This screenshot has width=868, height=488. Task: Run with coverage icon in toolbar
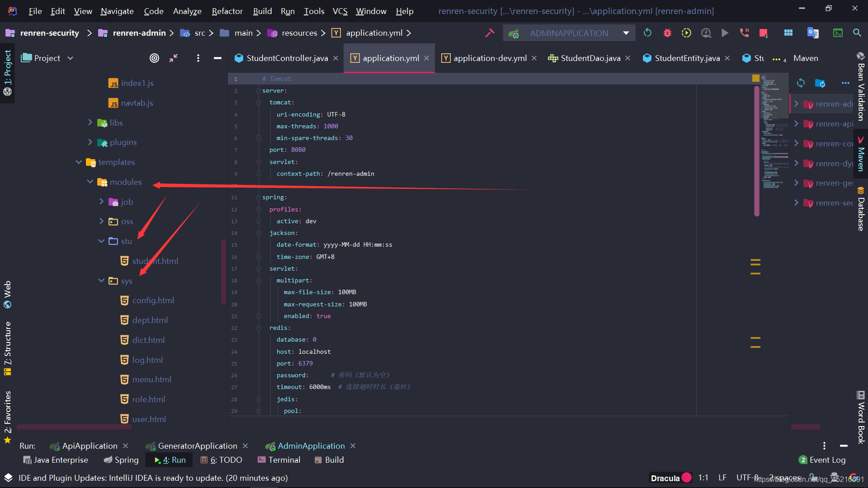coord(686,33)
